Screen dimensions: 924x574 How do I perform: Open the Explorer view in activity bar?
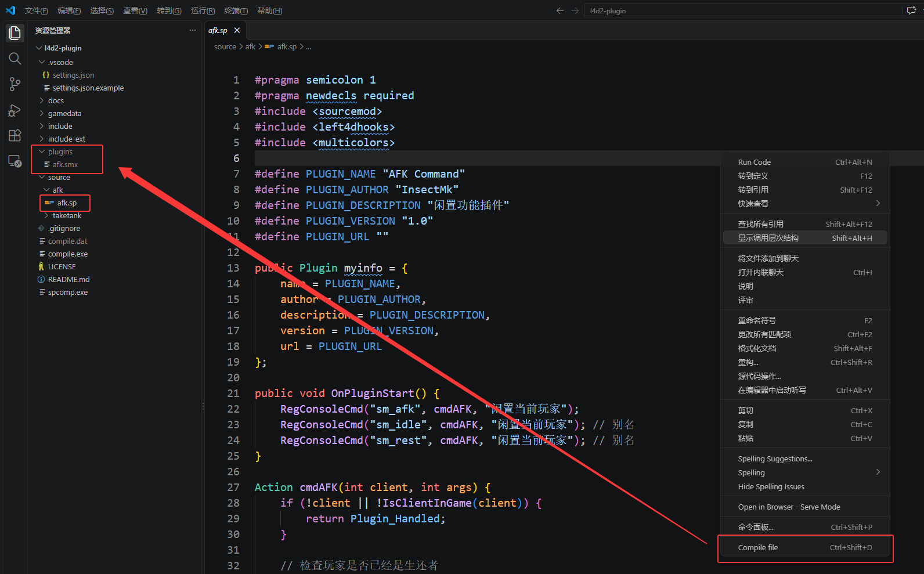tap(15, 33)
